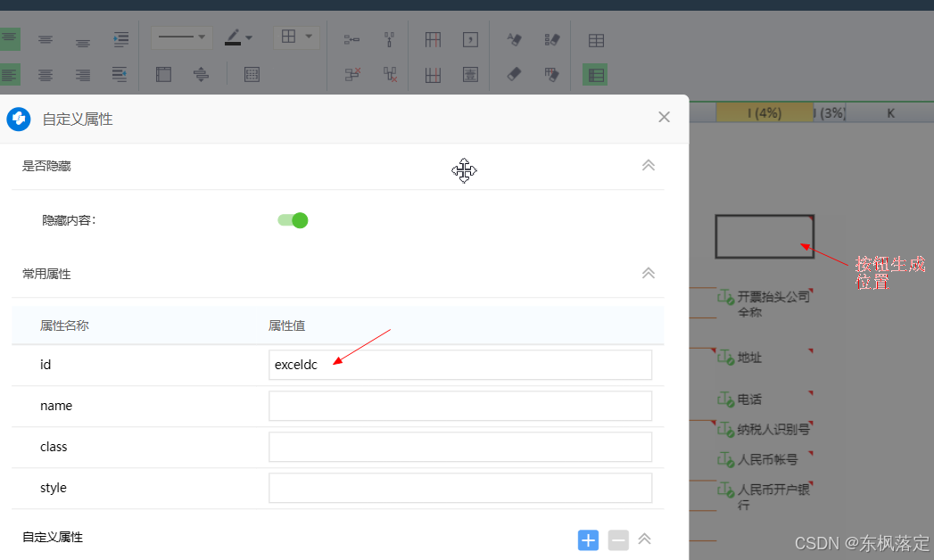Click the clear table format eraser icon
Viewport: 934px width, 560px height.
tap(552, 74)
